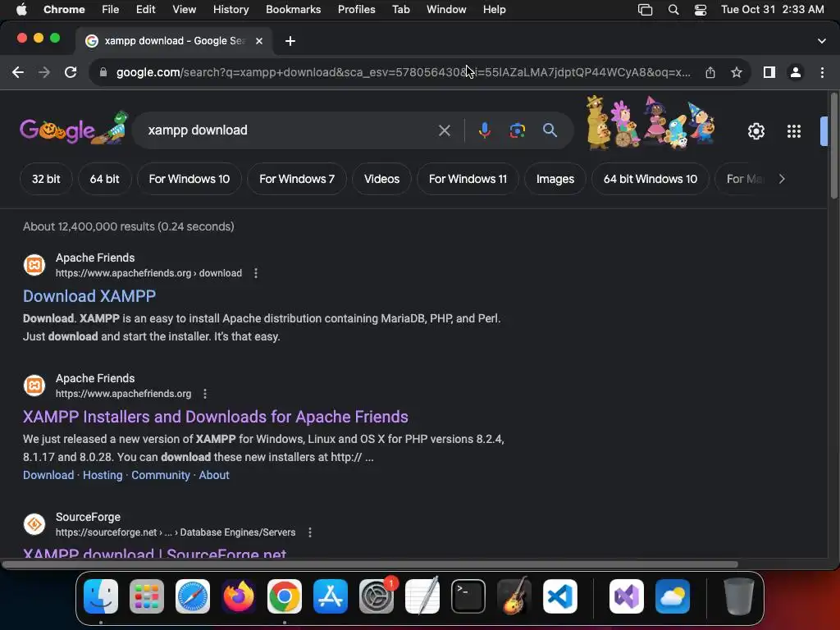This screenshot has width=840, height=630.
Task: Open options for the SourceForge result
Action: [x=309, y=532]
